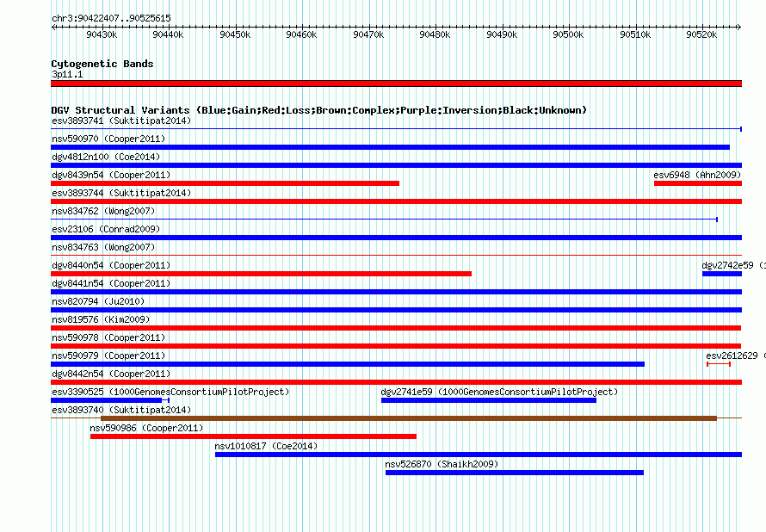
Task: Open the dgv2741e59 (1000GenomesConsortiumPilotProject) label
Action: click(x=499, y=392)
